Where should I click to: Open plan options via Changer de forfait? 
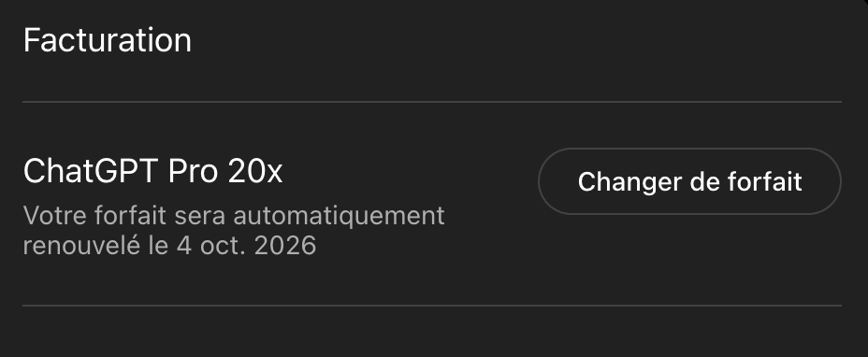(x=689, y=181)
